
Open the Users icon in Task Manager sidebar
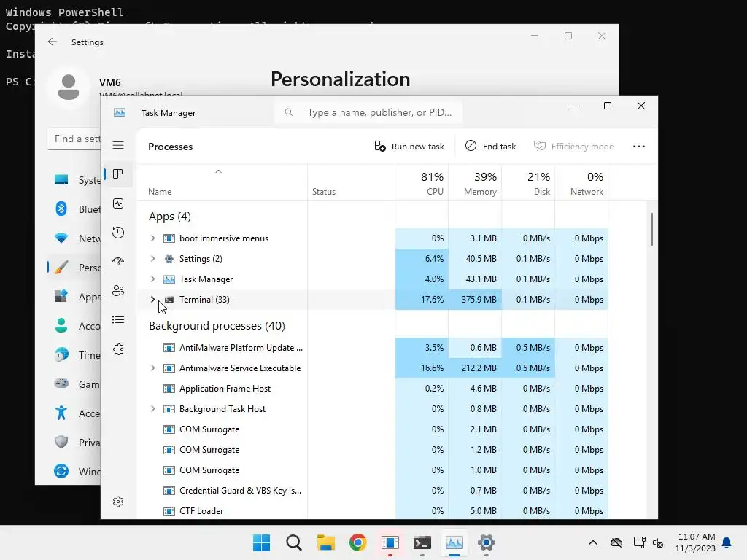click(x=118, y=290)
